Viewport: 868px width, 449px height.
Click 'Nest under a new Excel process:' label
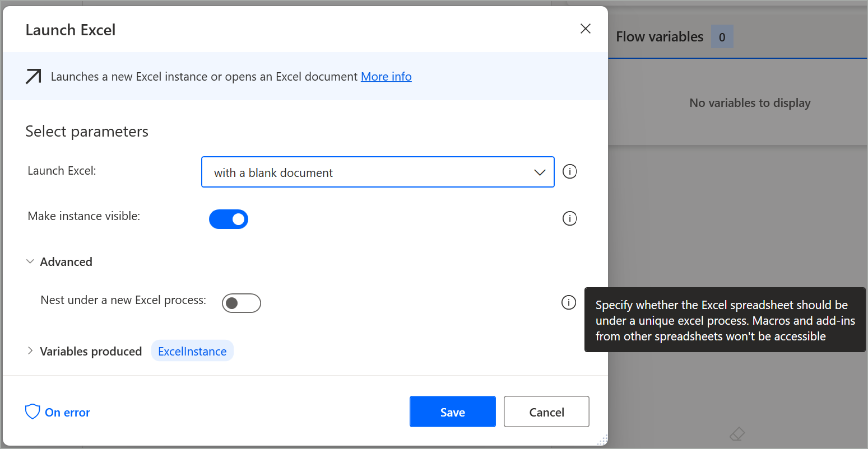click(x=123, y=300)
